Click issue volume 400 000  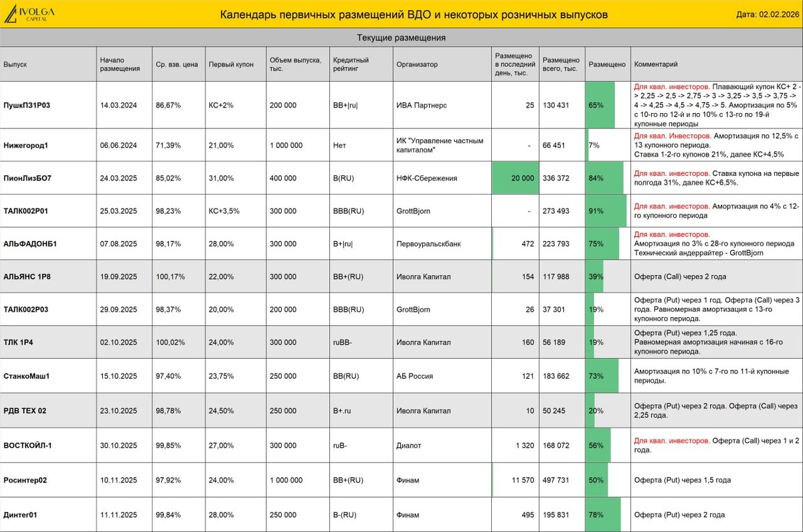coord(282,178)
